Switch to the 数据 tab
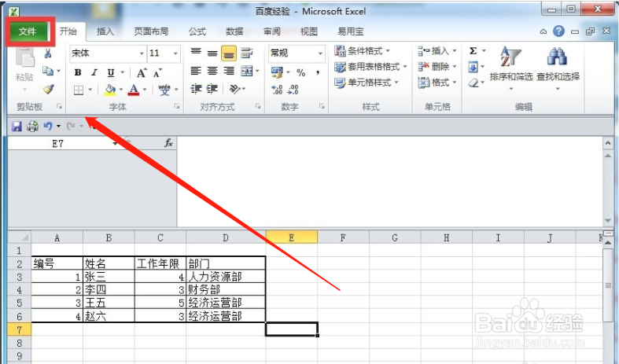This screenshot has width=619, height=364. point(234,31)
